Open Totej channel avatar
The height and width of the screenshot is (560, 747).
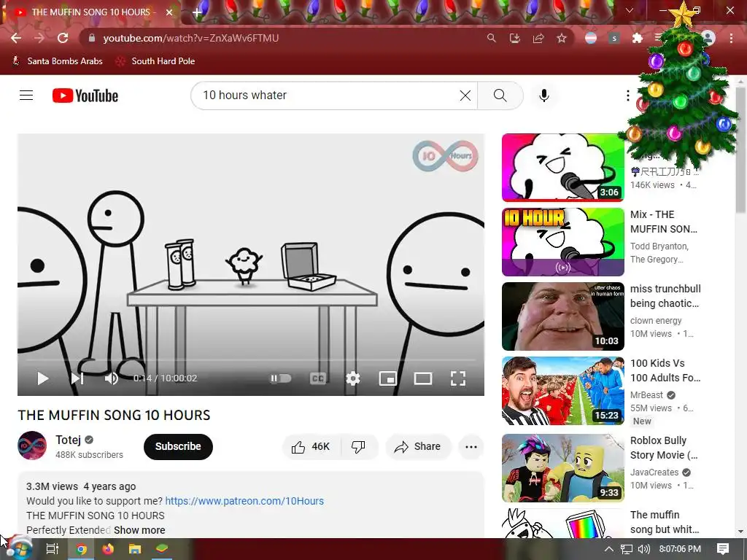coord(32,446)
